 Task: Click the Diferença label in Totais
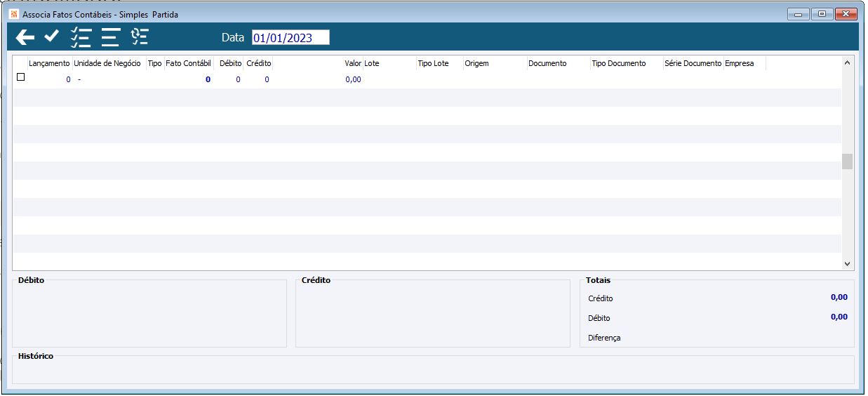pos(604,338)
